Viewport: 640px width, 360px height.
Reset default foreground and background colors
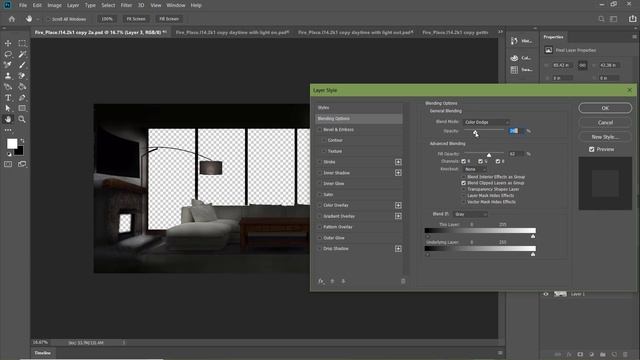pyautogui.click(x=9, y=154)
